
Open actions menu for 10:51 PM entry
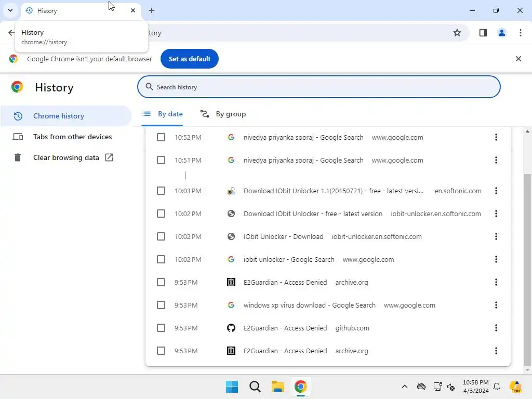pos(496,160)
